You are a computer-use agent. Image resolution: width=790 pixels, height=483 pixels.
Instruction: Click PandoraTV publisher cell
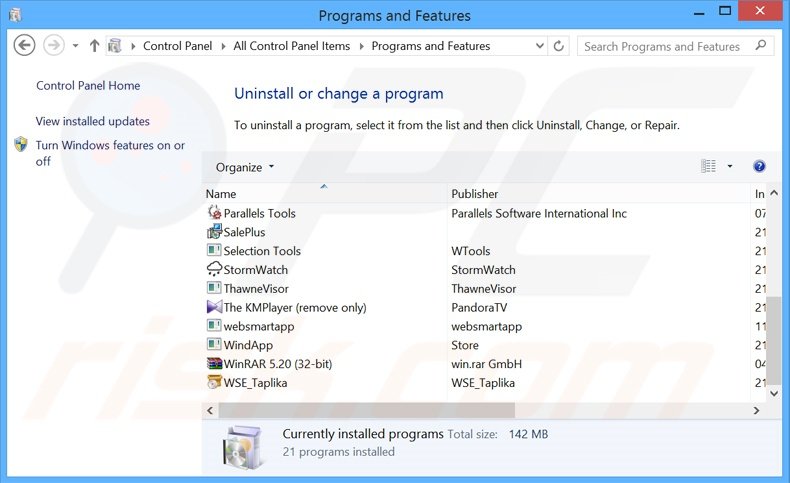[x=479, y=308]
